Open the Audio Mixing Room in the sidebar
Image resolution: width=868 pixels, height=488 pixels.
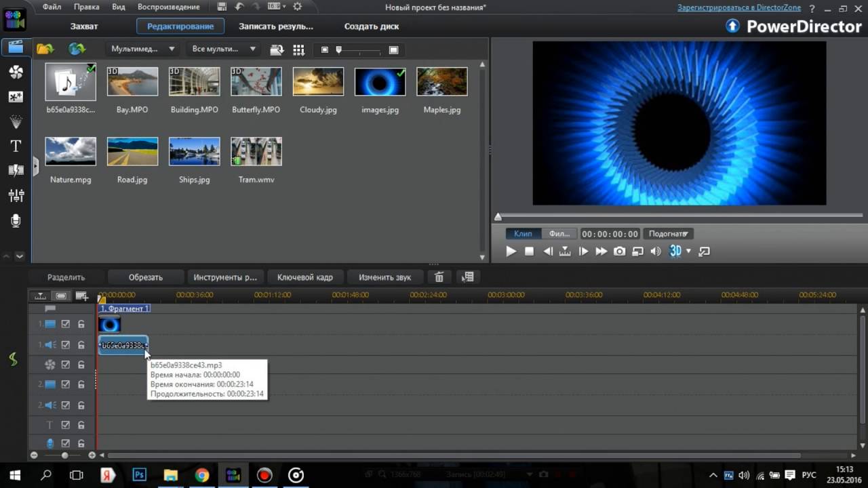16,196
